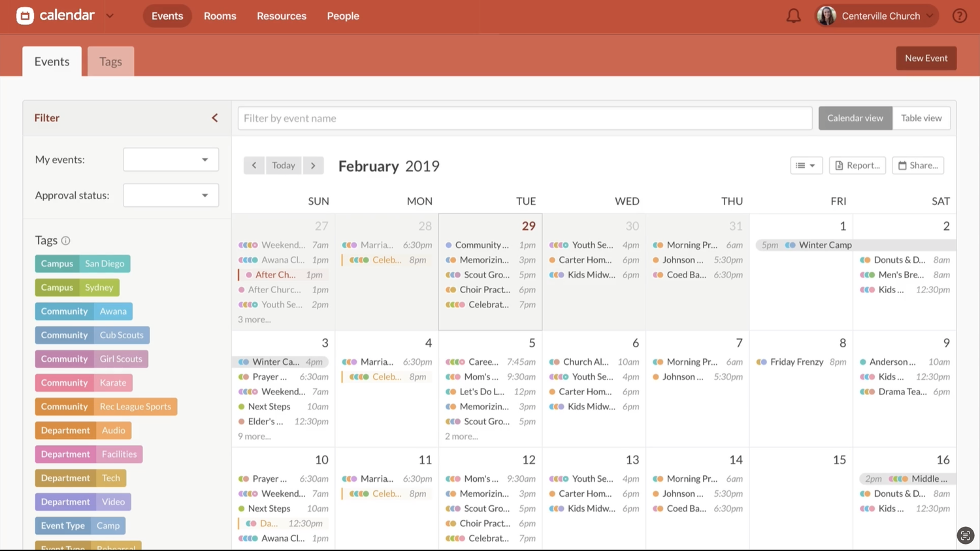Open the Rooms menu
This screenshot has height=551, width=980.
[x=220, y=16]
